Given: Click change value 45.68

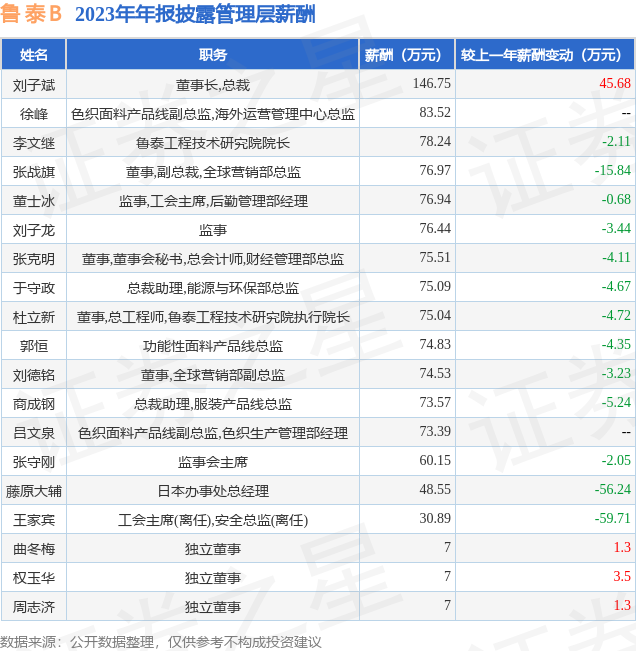Looking at the screenshot, I should (x=615, y=83).
